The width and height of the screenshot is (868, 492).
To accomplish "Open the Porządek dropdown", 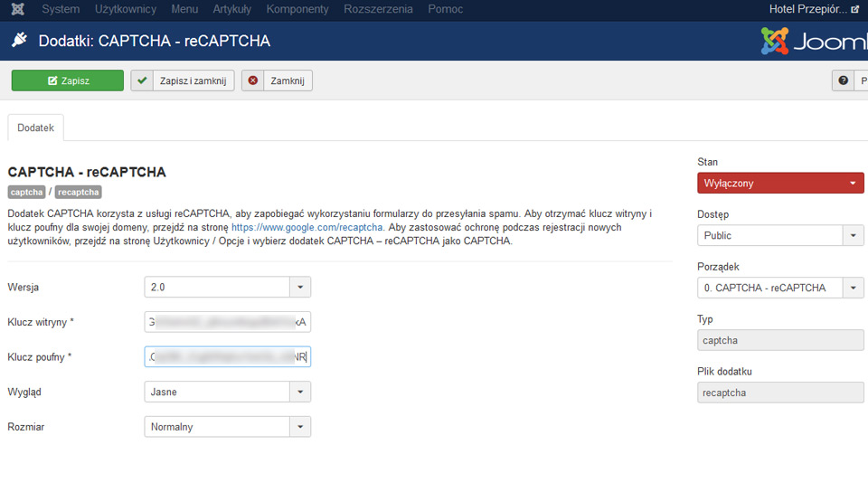I will (x=780, y=288).
